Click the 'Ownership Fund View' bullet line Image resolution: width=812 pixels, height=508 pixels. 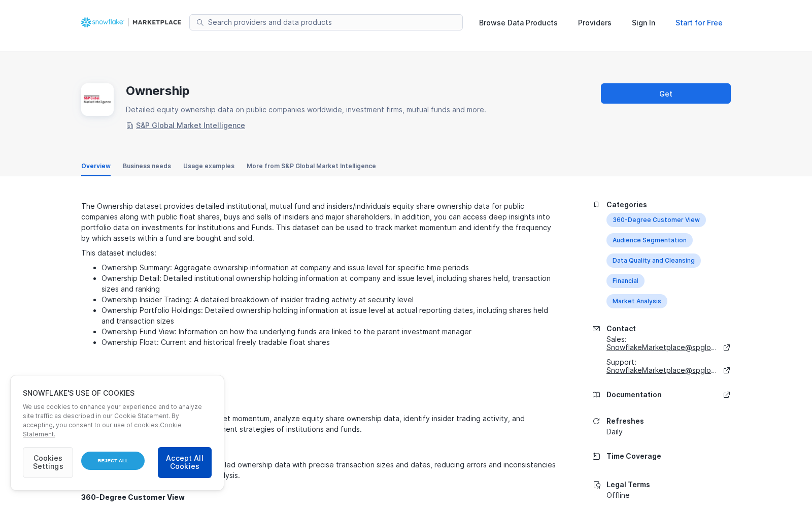pyautogui.click(x=286, y=332)
